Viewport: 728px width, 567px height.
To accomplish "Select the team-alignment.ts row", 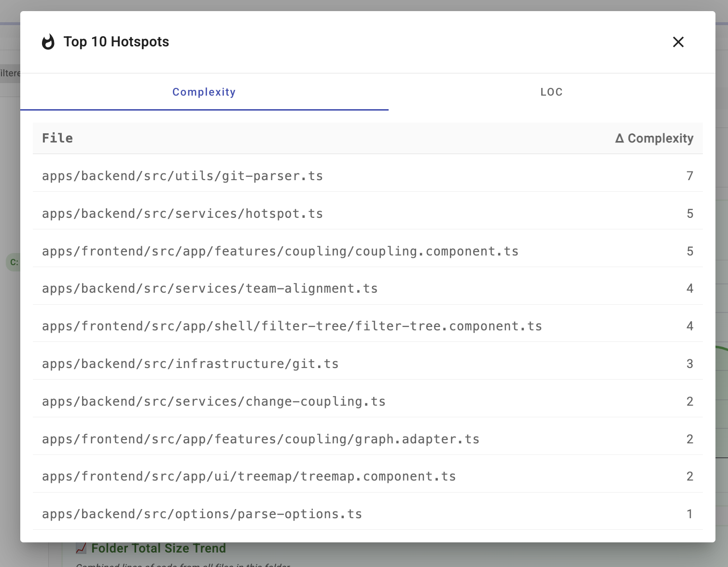I will 210,288.
